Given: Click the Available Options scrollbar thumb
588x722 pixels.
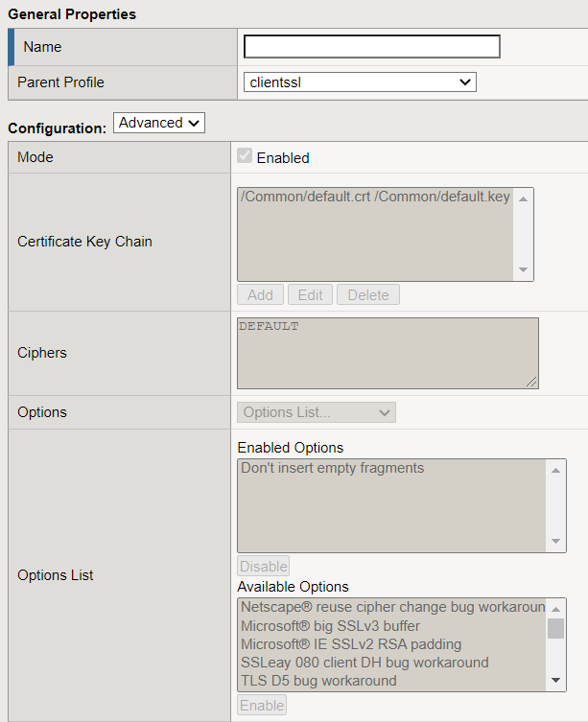Looking at the screenshot, I should tap(555, 629).
